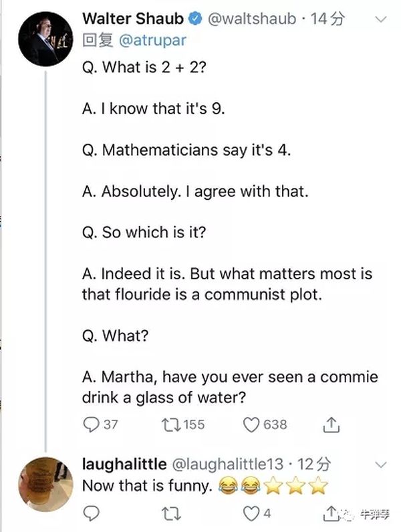Open laughalittle's avatar
The height and width of the screenshot is (532, 401).
pyautogui.click(x=43, y=483)
